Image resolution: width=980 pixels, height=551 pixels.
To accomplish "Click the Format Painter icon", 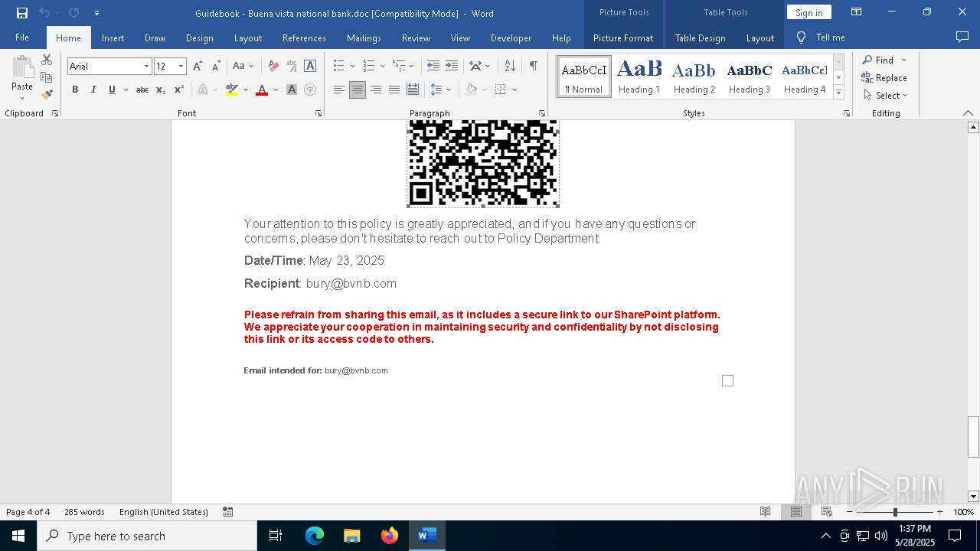I will pyautogui.click(x=47, y=95).
